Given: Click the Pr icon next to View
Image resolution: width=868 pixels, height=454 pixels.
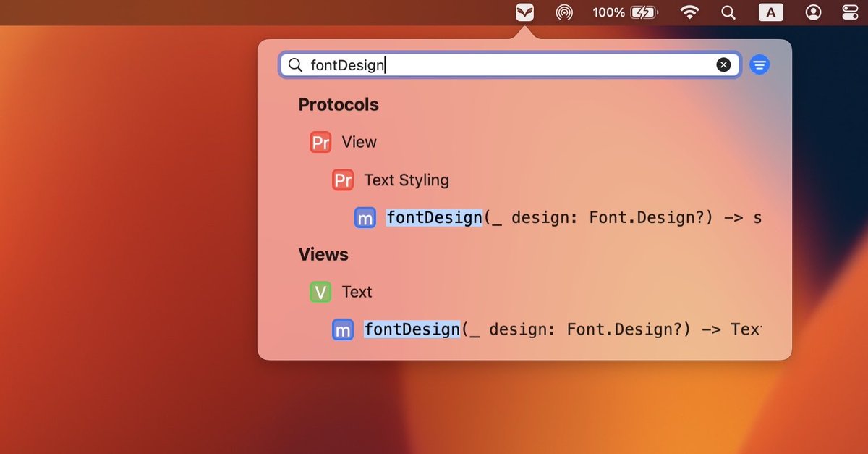Looking at the screenshot, I should 320,142.
